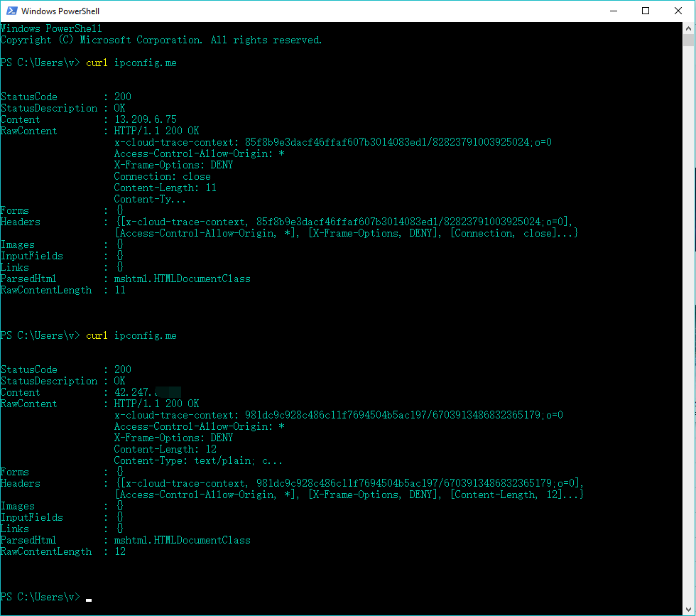Click the Windows PowerShell title bar text
This screenshot has width=696, height=616.
[x=60, y=11]
